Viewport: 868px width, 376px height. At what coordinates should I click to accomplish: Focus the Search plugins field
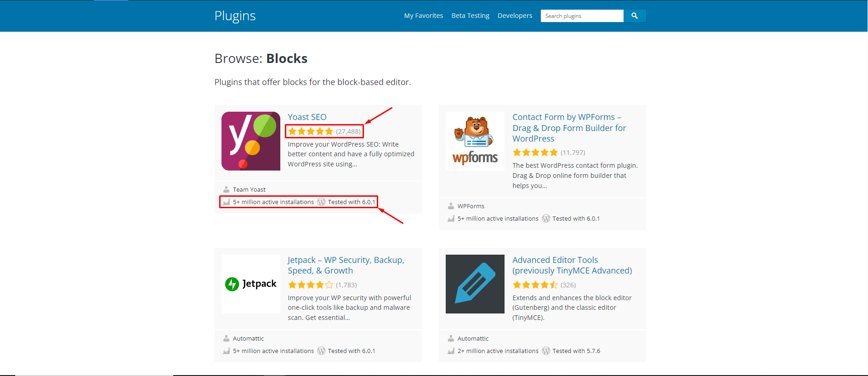point(582,16)
